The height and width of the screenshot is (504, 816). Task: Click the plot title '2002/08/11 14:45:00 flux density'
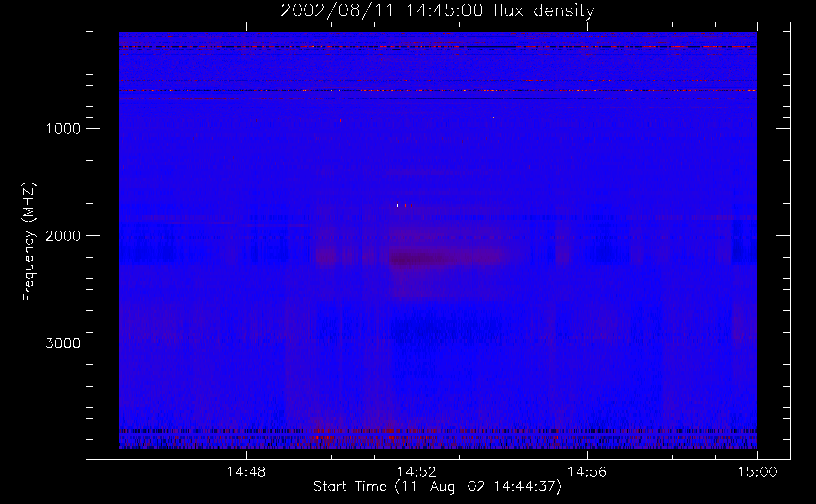437,11
